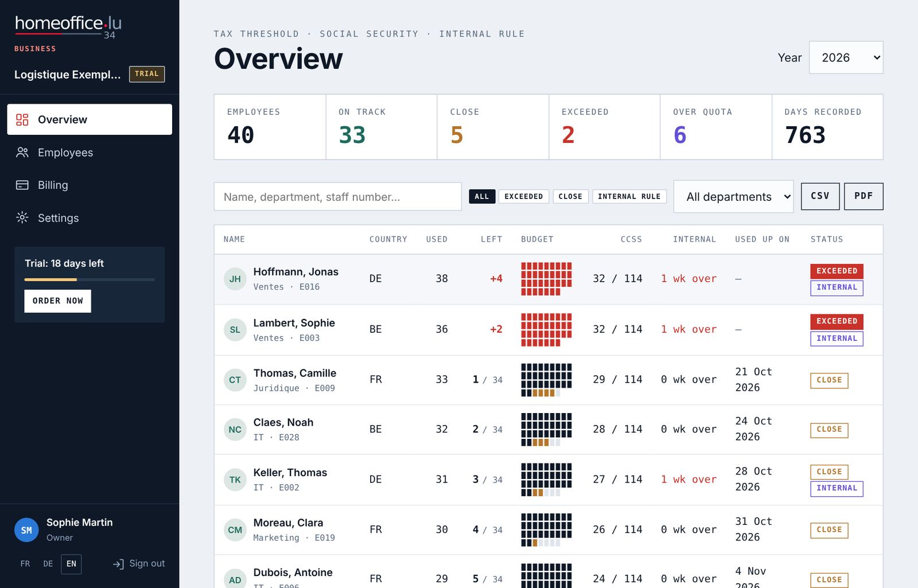The width and height of the screenshot is (918, 588).
Task: Go to the Overview menu item
Action: pyautogui.click(x=90, y=119)
